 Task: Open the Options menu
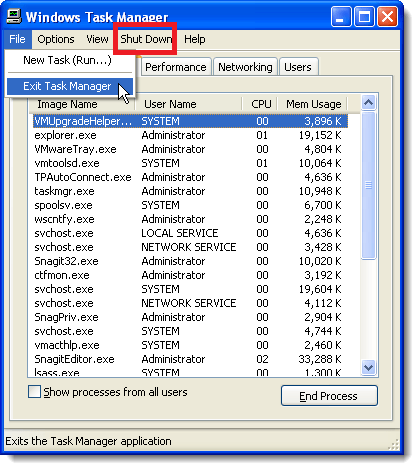point(56,39)
